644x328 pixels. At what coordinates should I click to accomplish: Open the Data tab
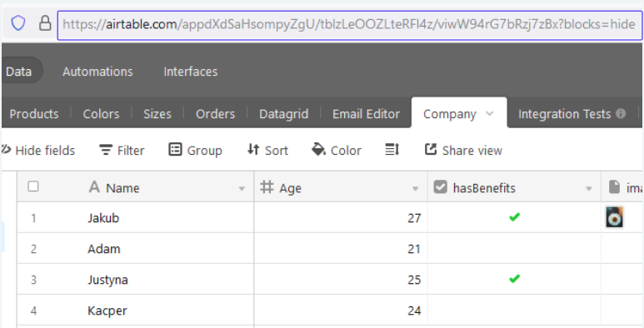click(19, 71)
